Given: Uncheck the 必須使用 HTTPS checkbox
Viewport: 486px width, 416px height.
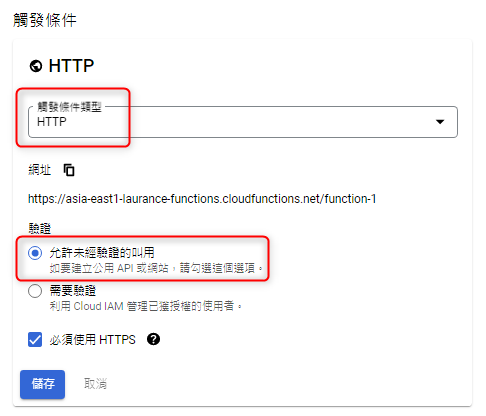Looking at the screenshot, I should tap(35, 340).
